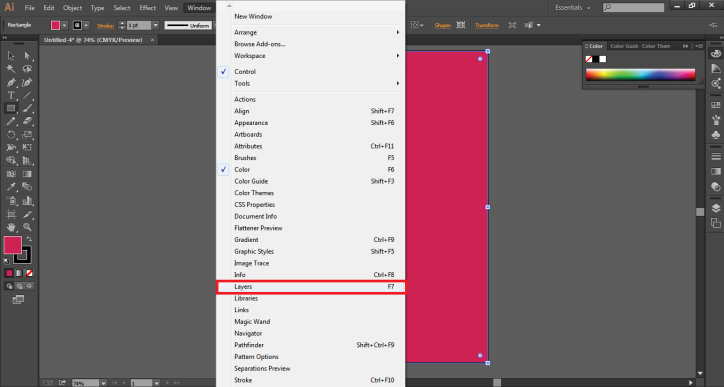Switch to the Color Guide tab
The height and width of the screenshot is (387, 724).
click(624, 46)
